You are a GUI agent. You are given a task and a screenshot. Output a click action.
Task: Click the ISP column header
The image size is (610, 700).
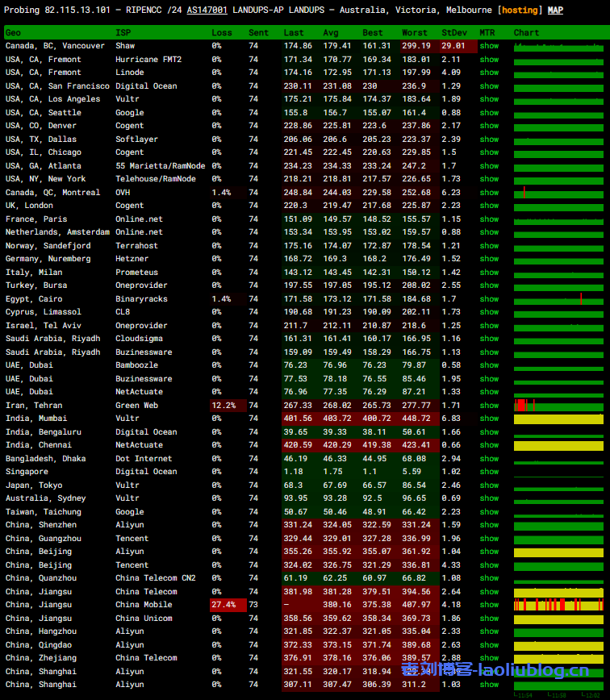pyautogui.click(x=123, y=33)
